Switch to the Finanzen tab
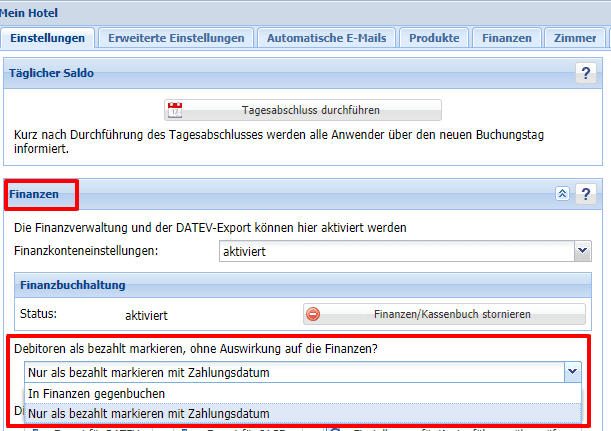The height and width of the screenshot is (431, 611). (506, 38)
